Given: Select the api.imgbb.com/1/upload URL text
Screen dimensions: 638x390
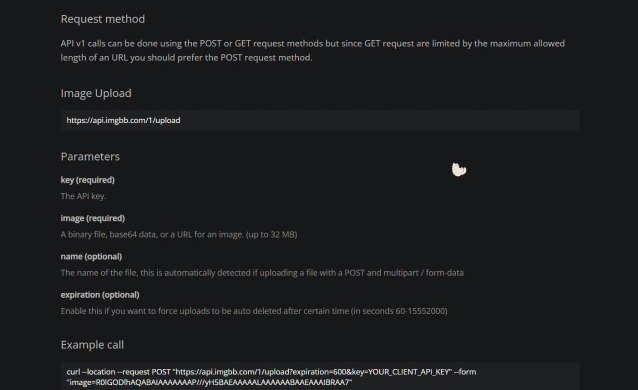Looking at the screenshot, I should [x=123, y=120].
